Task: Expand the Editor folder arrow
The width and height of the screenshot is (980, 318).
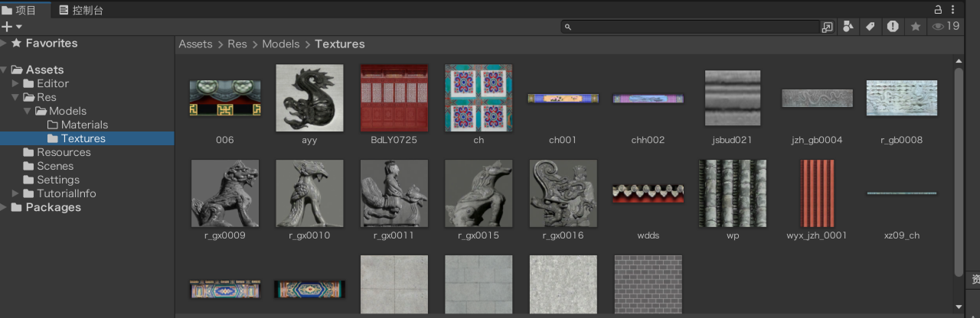Action: coord(16,83)
